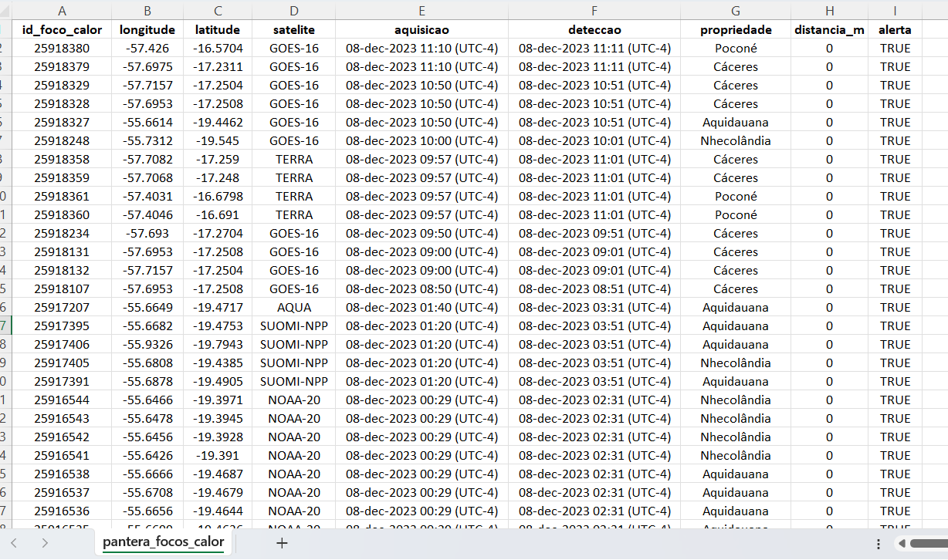Select cell with id 25917207

pos(62,307)
